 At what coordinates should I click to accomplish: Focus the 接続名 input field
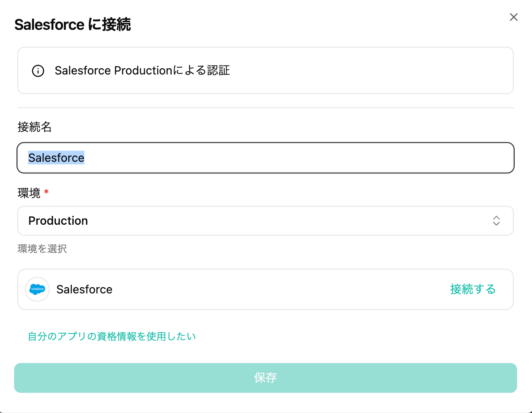(x=290, y=158)
